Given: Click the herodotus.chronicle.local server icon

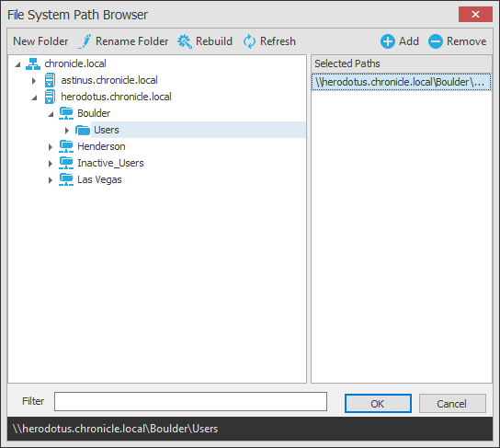Looking at the screenshot, I should coord(50,97).
